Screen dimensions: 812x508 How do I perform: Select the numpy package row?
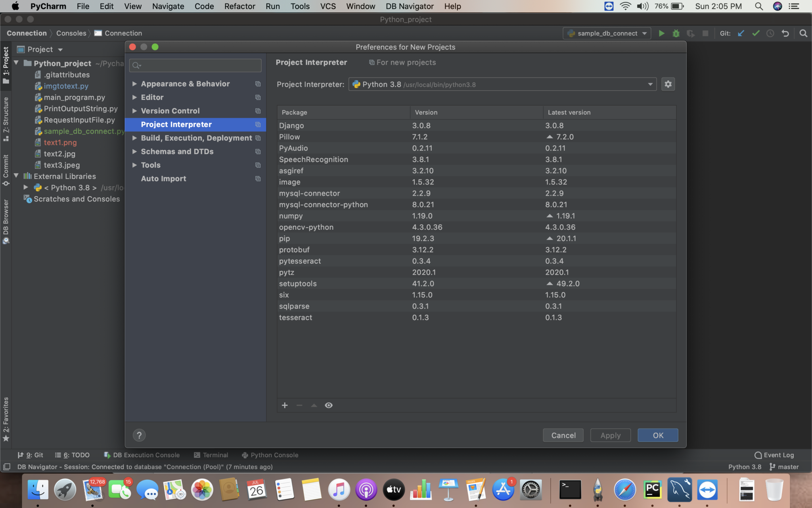(x=477, y=216)
